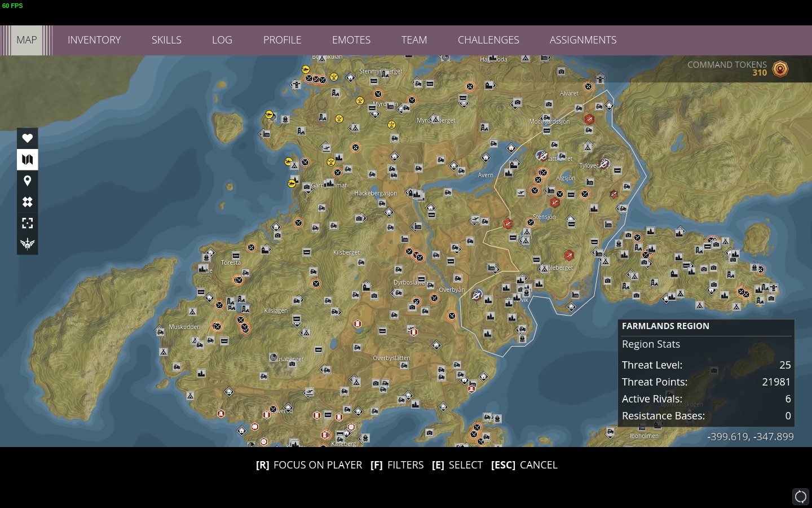Image resolution: width=812 pixels, height=508 pixels.
Task: Select red rival hexagon west of Stensjön
Action: click(x=507, y=224)
